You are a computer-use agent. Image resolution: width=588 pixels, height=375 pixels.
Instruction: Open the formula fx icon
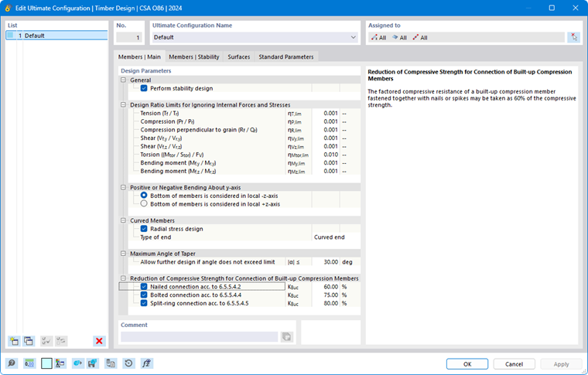(147, 363)
